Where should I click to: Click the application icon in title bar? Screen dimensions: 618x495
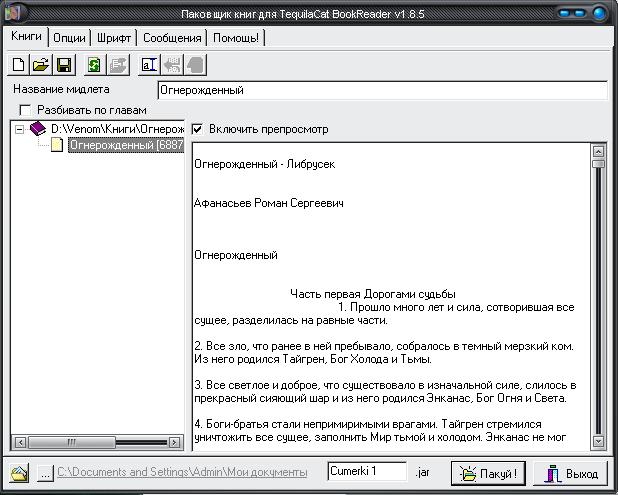(15, 13)
